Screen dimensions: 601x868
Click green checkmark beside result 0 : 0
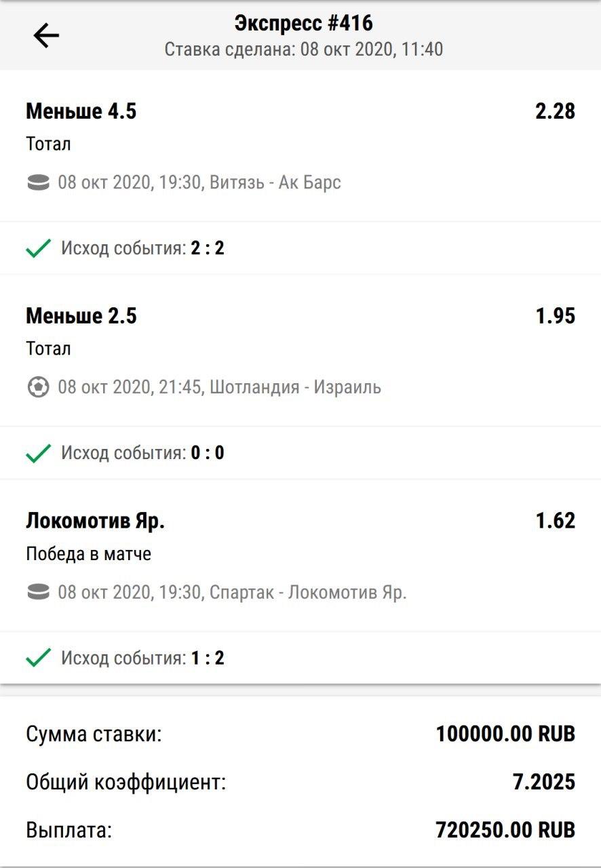[38, 453]
